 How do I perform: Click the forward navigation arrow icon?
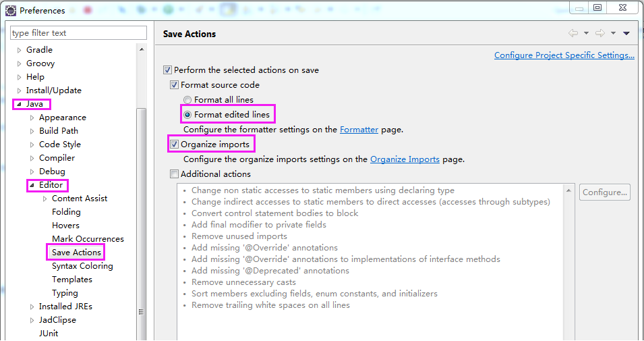600,33
